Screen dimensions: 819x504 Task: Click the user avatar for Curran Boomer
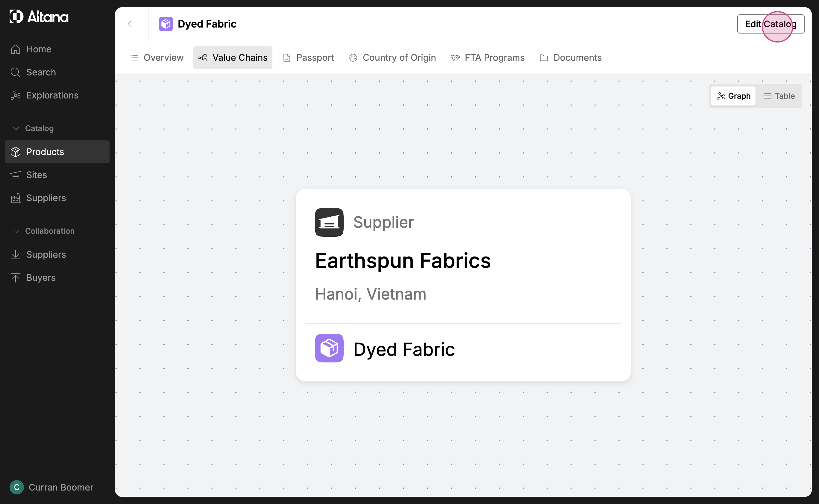17,487
